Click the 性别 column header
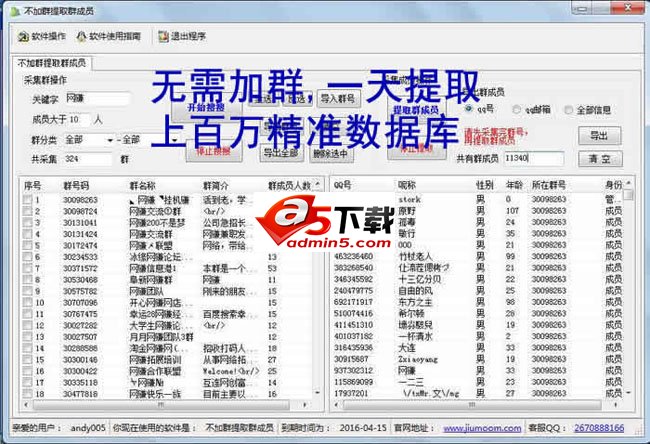Screen dimensions: 650x444 487,185
